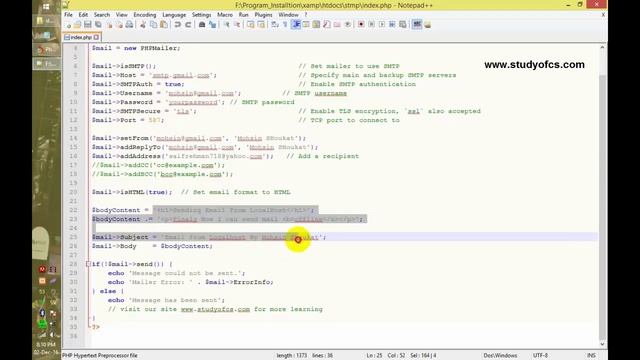The image size is (640, 360).
Task: Click the Run Macro Multiple Times icon
Action: click(x=393, y=25)
